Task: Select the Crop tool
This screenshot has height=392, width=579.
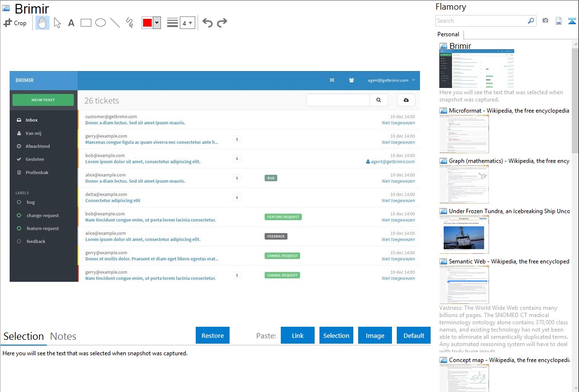Action: [x=15, y=23]
